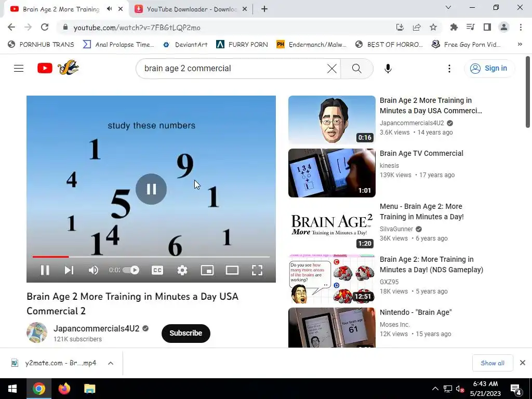Open the Endermanch/Malw... bookmark

click(312, 45)
